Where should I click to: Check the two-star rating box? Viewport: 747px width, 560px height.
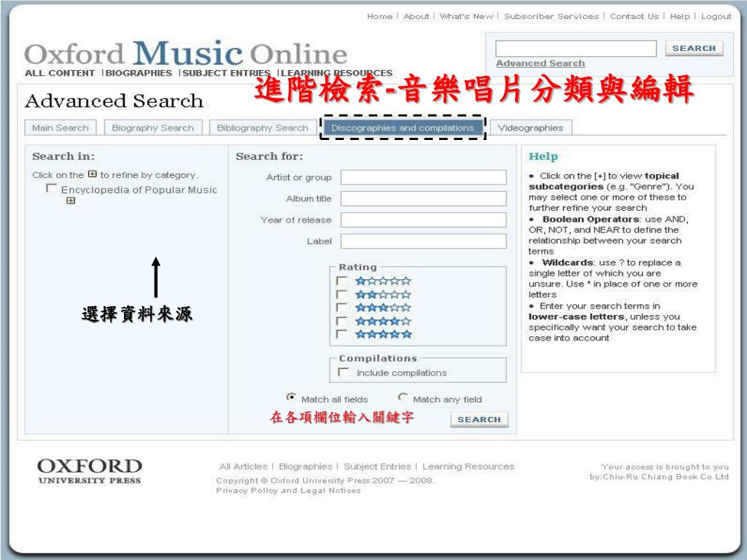tap(341, 295)
